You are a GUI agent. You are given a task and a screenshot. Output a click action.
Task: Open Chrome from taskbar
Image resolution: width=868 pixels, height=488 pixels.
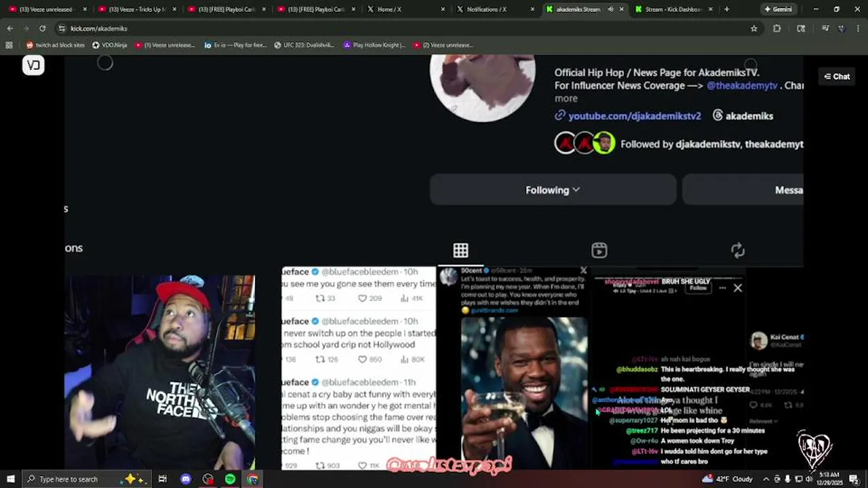click(252, 479)
